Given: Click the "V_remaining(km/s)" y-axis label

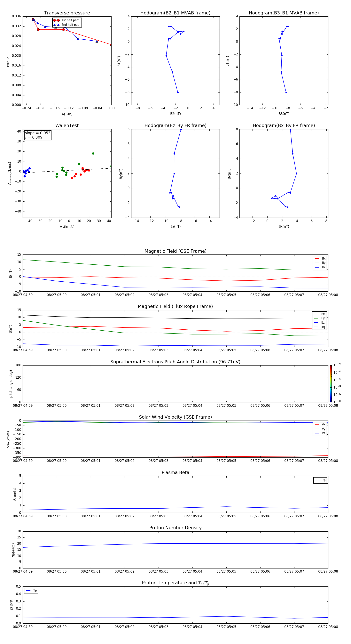Looking at the screenshot, I should tap(10, 173).
